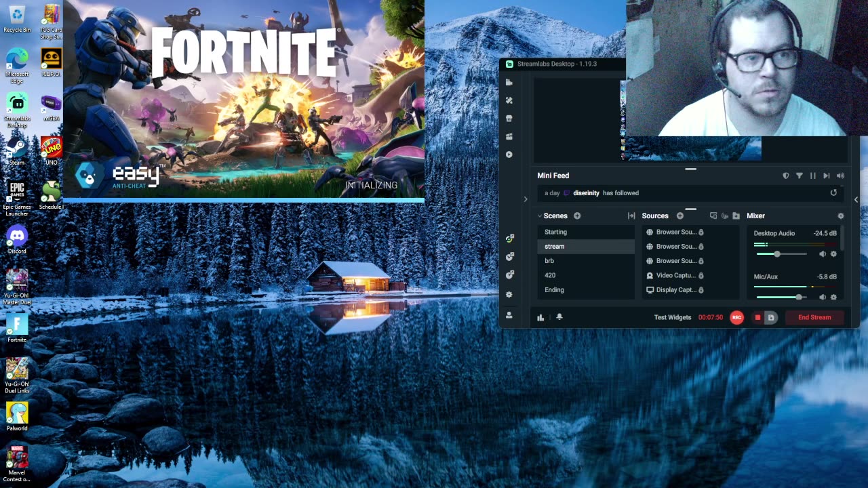Open the user account icon in sidebar

pos(509,315)
